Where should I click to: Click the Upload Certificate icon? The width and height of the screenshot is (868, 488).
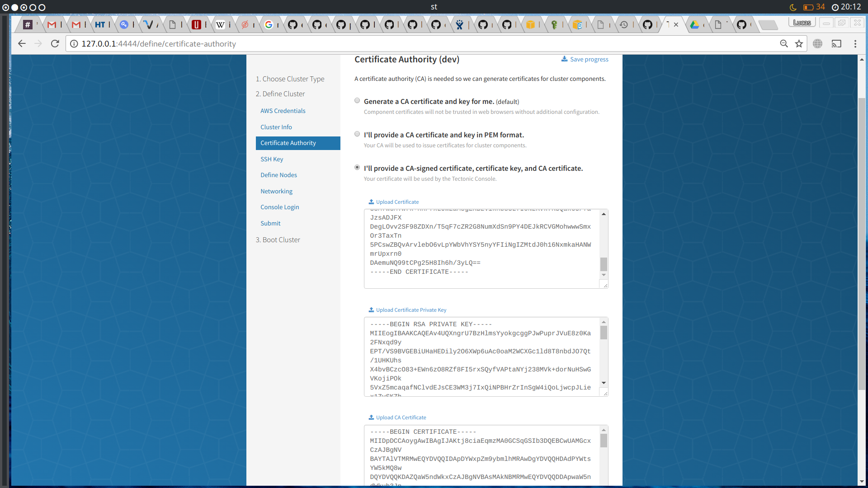click(371, 202)
